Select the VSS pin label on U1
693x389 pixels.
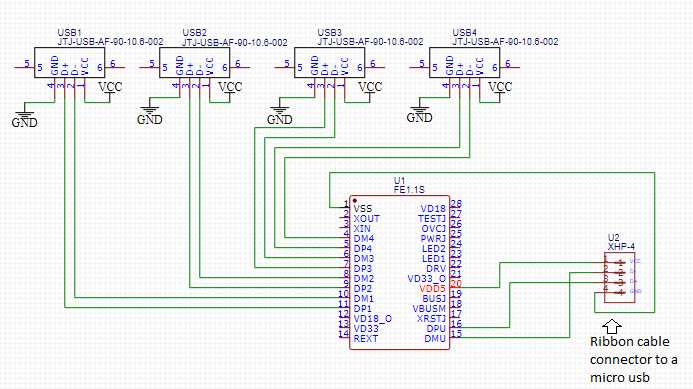(363, 209)
